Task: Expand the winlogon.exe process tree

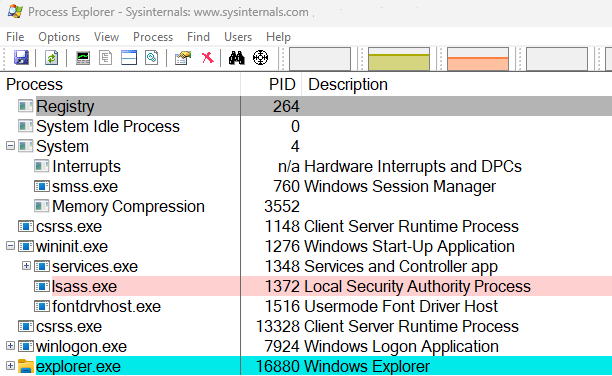Action: [11, 346]
